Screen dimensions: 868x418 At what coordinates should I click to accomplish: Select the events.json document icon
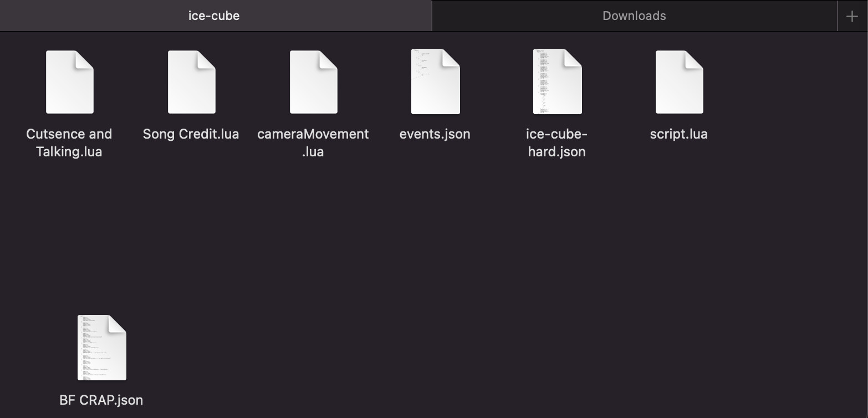pyautogui.click(x=435, y=81)
